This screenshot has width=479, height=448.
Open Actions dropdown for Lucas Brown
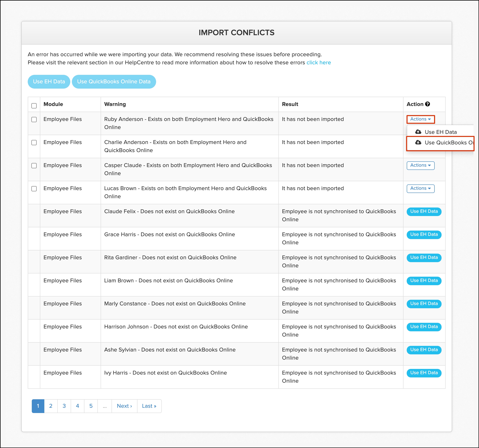click(420, 189)
